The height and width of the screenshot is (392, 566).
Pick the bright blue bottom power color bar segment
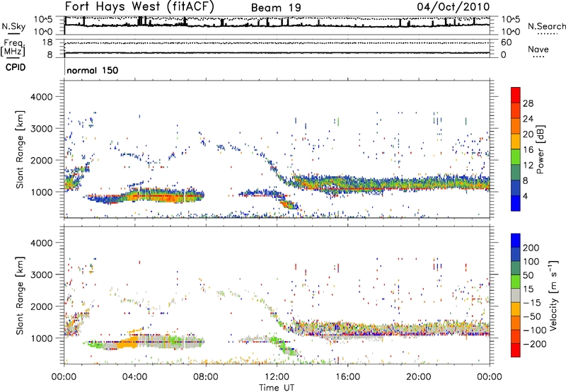[x=516, y=203]
